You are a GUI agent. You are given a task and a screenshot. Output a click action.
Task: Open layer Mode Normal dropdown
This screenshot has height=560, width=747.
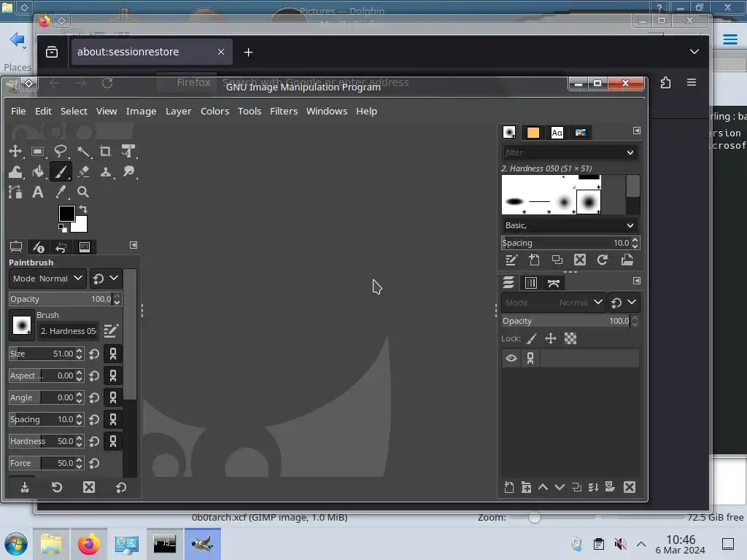554,303
